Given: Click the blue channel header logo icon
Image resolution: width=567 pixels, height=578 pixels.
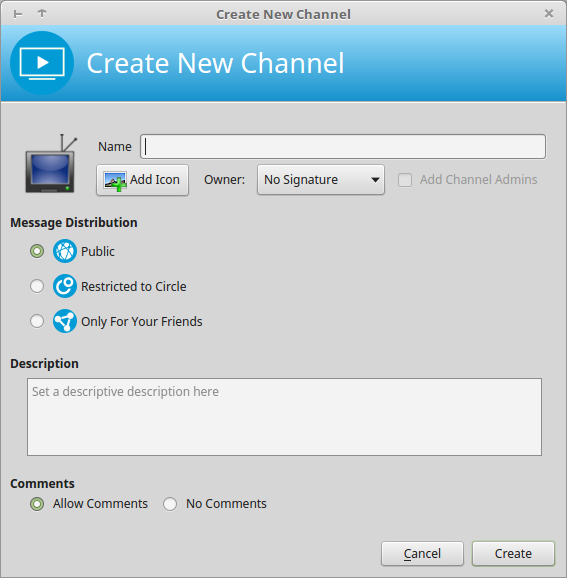Looking at the screenshot, I should pos(42,63).
